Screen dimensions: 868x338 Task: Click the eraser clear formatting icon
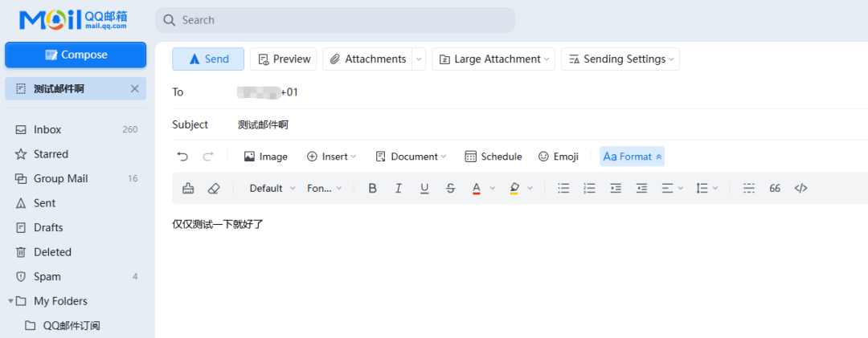coord(213,188)
